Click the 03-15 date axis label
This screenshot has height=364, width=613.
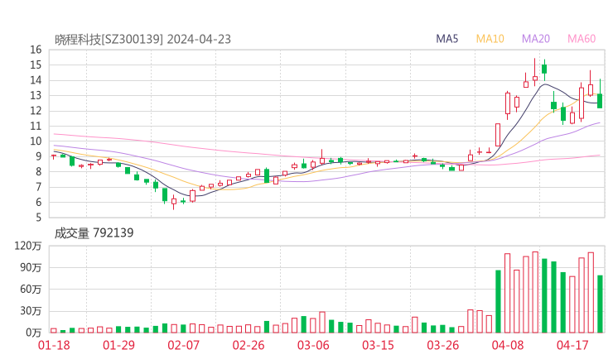point(378,345)
